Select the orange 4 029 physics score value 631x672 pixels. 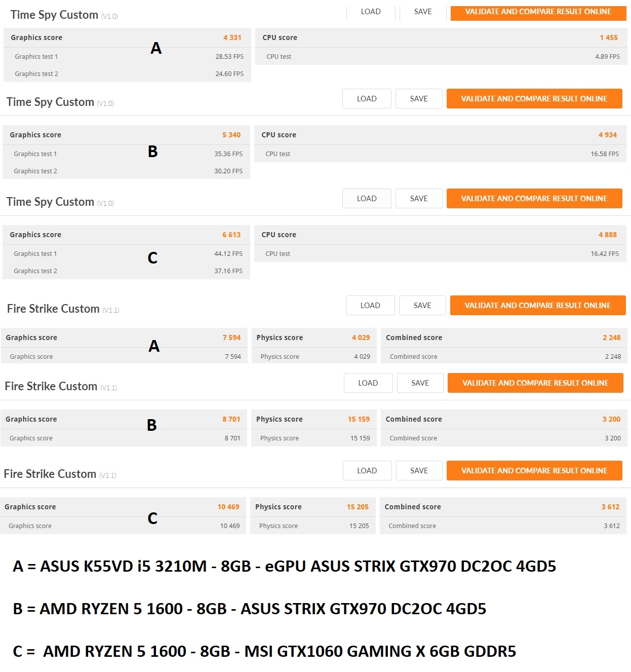point(361,338)
